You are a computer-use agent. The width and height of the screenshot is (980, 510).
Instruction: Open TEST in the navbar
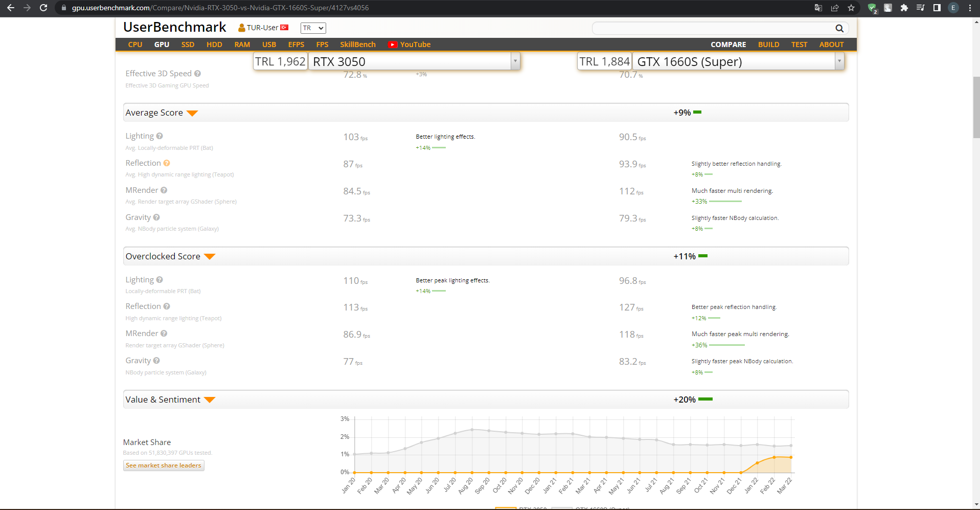coord(799,45)
